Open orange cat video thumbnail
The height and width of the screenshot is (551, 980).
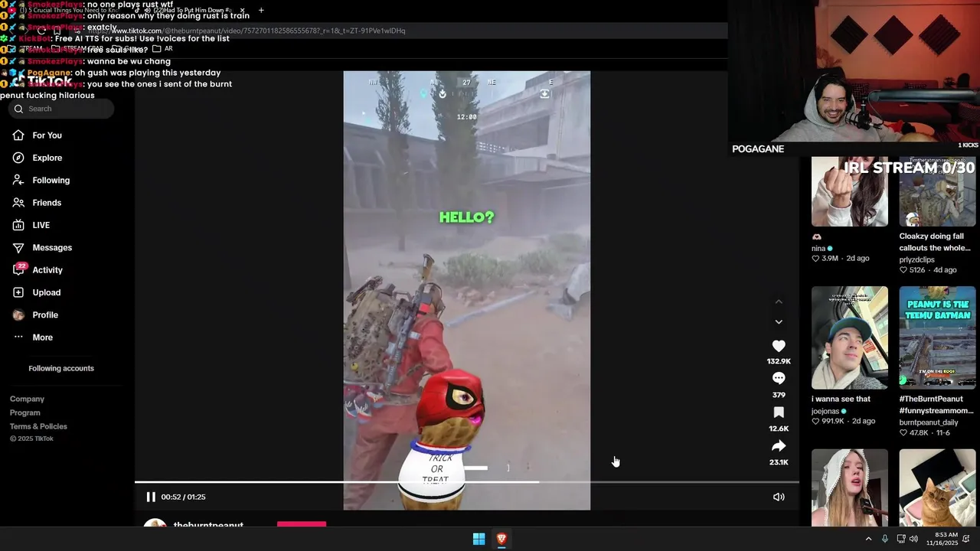pos(938,487)
